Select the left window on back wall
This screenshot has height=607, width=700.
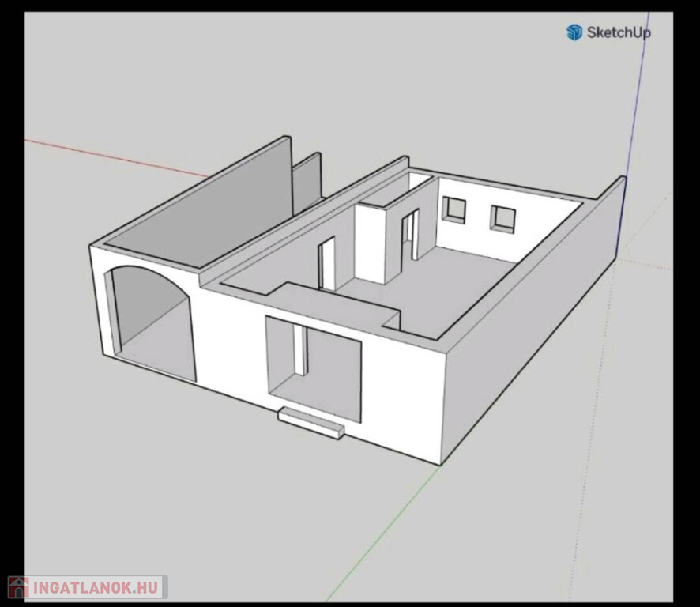pos(454,209)
